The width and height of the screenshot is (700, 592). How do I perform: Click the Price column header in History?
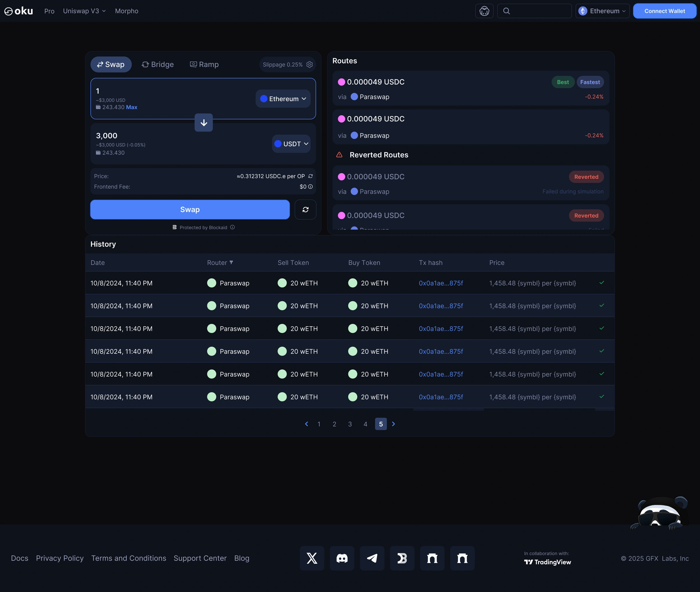(497, 262)
